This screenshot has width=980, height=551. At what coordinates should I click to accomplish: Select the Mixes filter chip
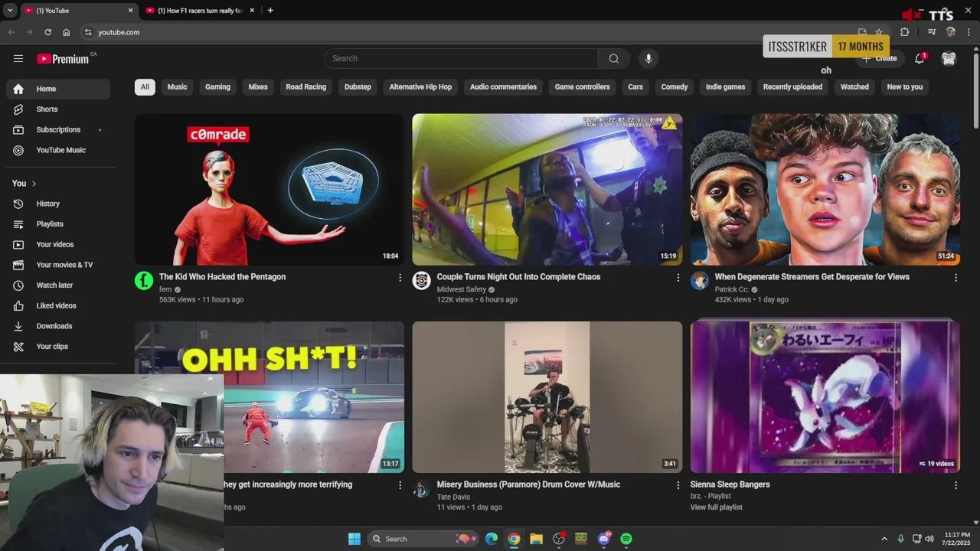point(258,87)
